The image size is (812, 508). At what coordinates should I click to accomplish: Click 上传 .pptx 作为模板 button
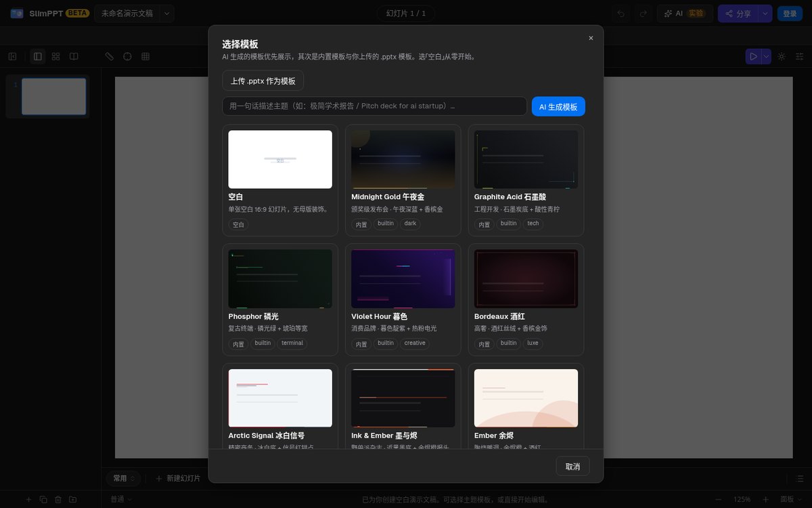click(263, 81)
